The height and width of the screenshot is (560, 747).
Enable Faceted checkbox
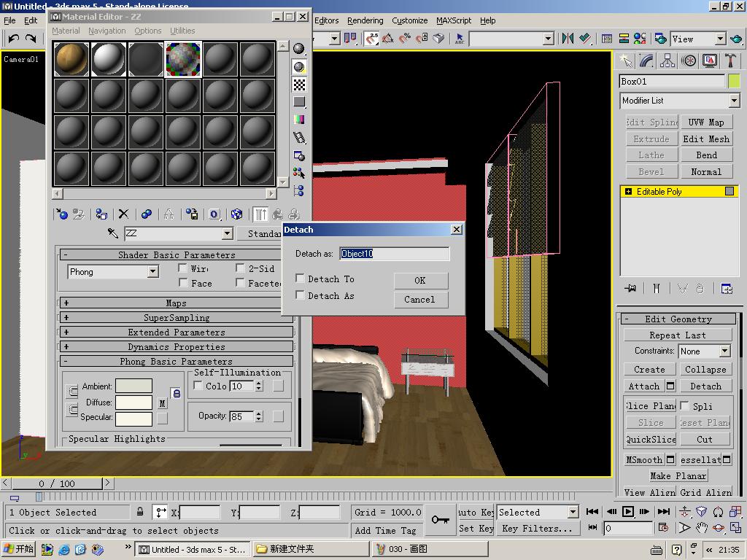(x=240, y=283)
